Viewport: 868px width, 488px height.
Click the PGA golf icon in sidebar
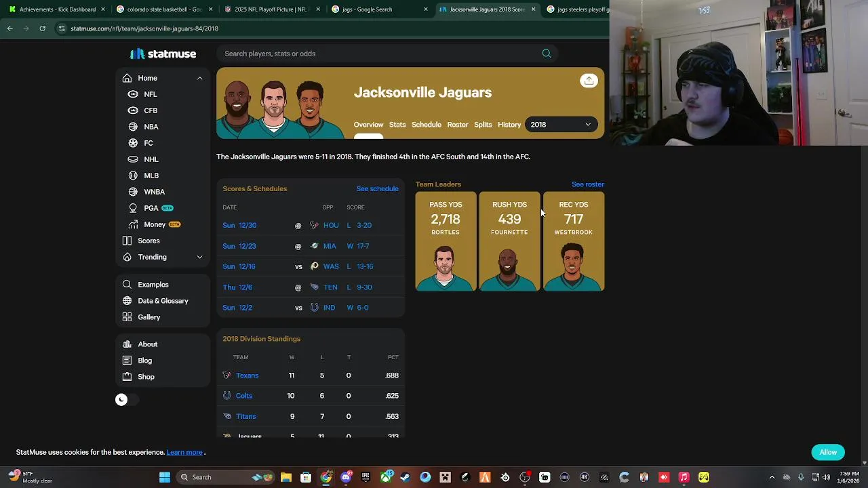click(133, 208)
